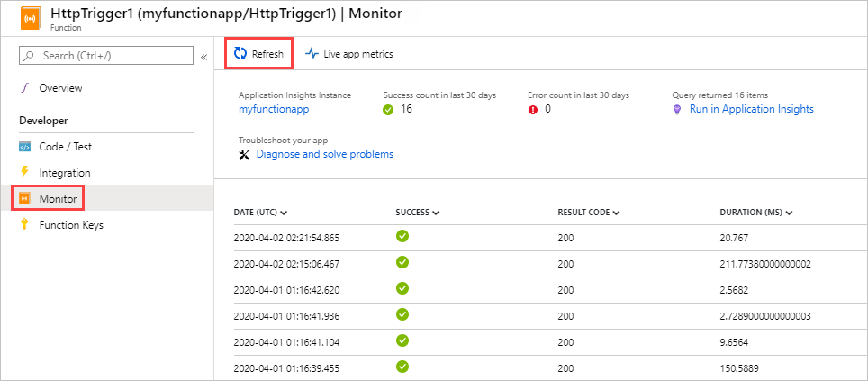Collapse the sidebar with the double chevron
The width and height of the screenshot is (868, 381).
tap(203, 57)
